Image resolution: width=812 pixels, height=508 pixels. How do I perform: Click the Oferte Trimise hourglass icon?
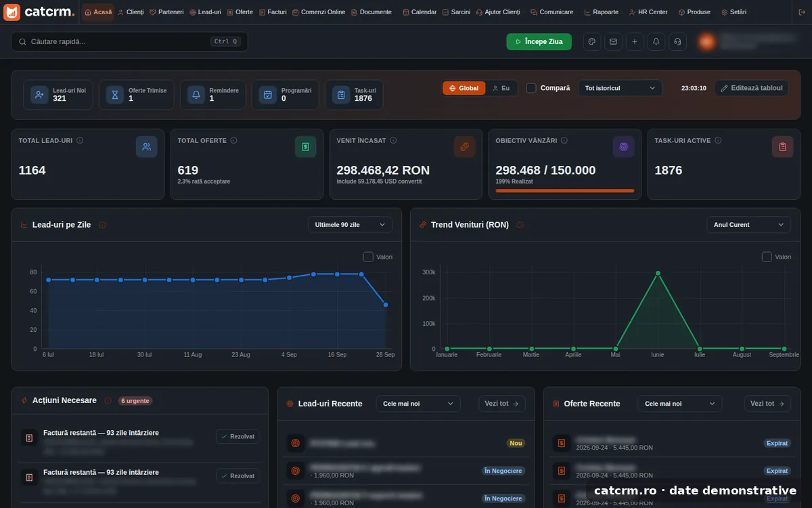pos(115,95)
